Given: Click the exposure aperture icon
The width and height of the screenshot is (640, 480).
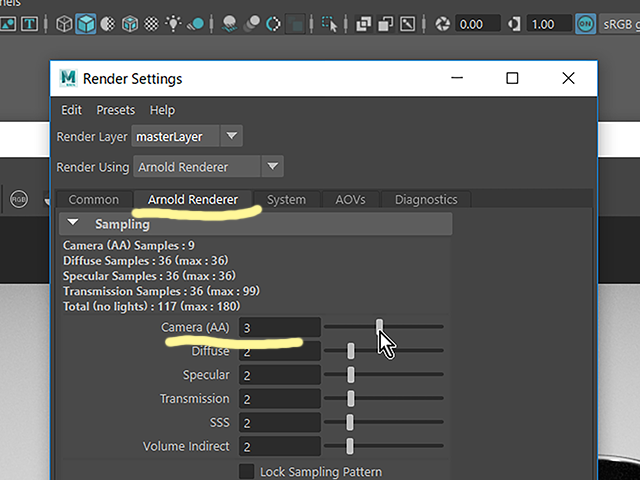Looking at the screenshot, I should point(442,24).
